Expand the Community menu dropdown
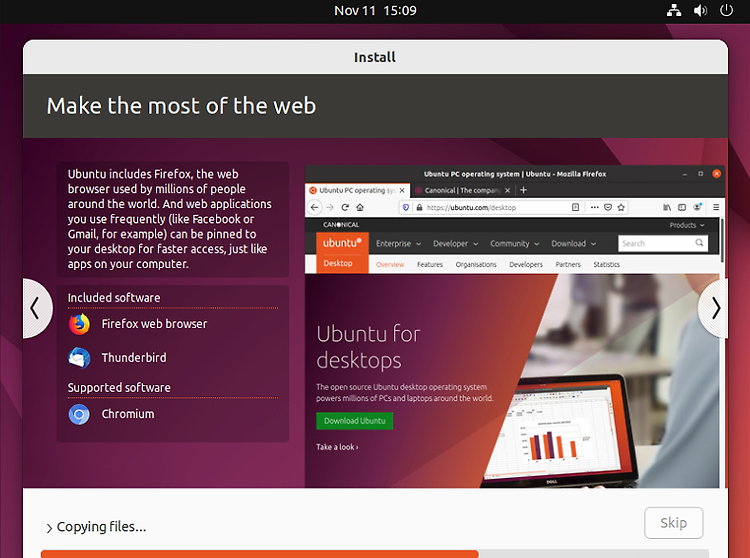Image resolution: width=750 pixels, height=558 pixels. coord(515,243)
